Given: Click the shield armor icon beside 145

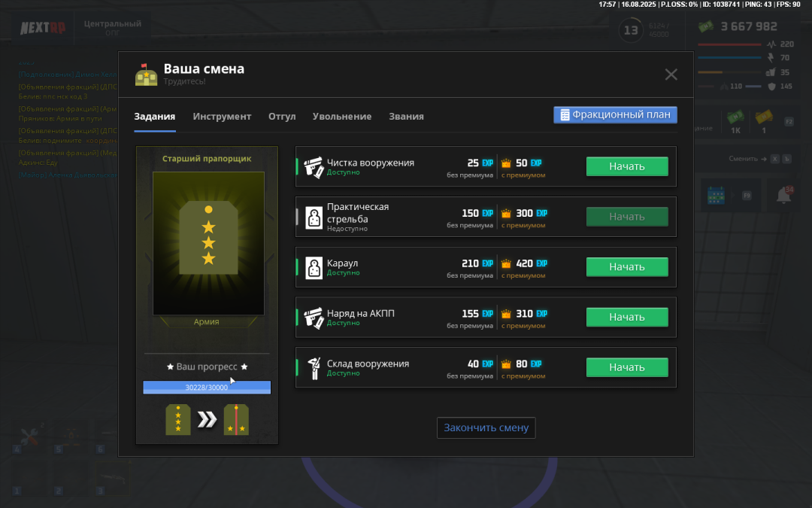Looking at the screenshot, I should [771, 87].
